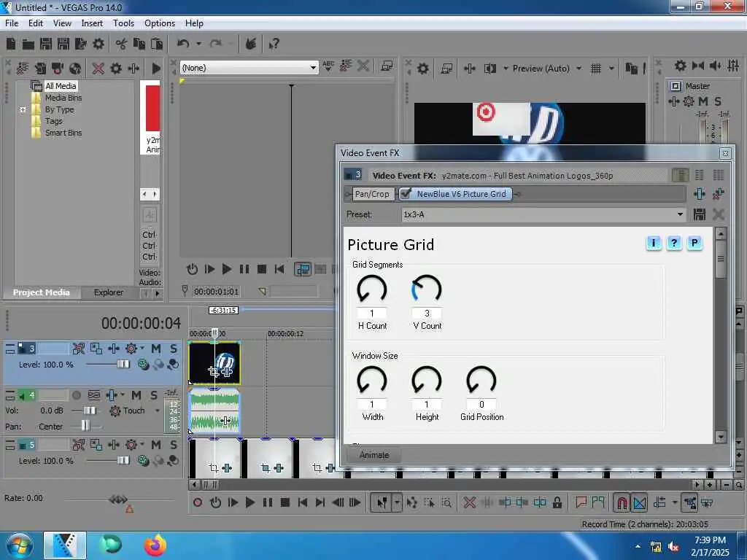Mute video track 3
The width and height of the screenshot is (747, 560).
tap(156, 349)
